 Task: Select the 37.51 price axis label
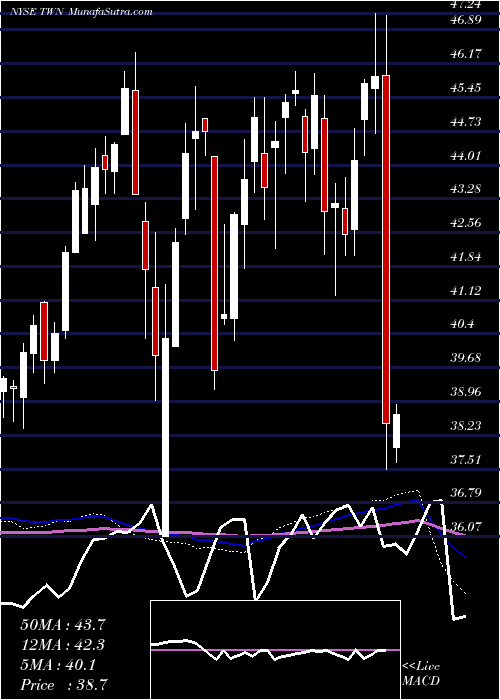(465, 459)
